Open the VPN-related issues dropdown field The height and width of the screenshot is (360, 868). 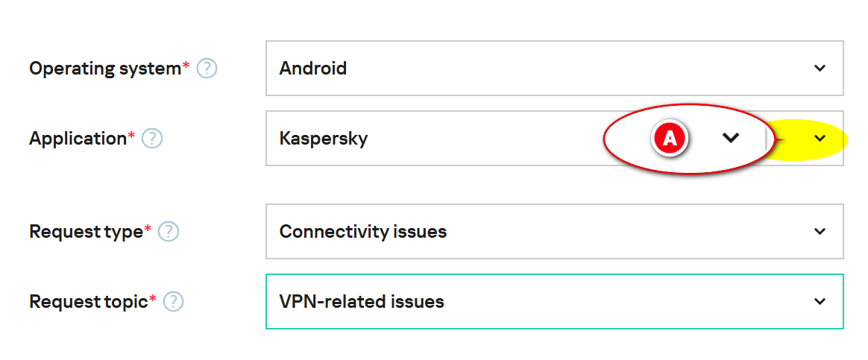[522, 301]
